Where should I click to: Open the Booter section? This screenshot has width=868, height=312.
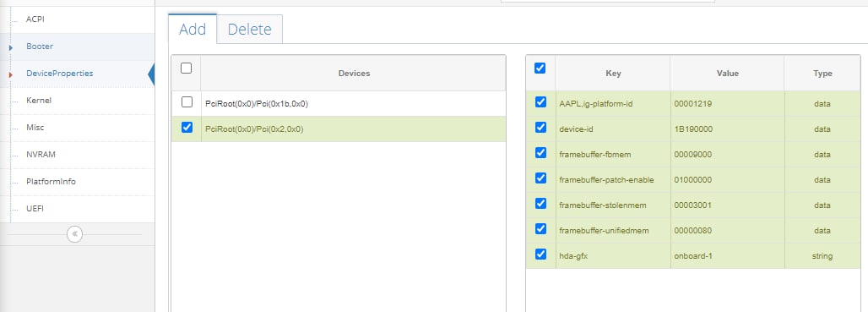pos(40,46)
